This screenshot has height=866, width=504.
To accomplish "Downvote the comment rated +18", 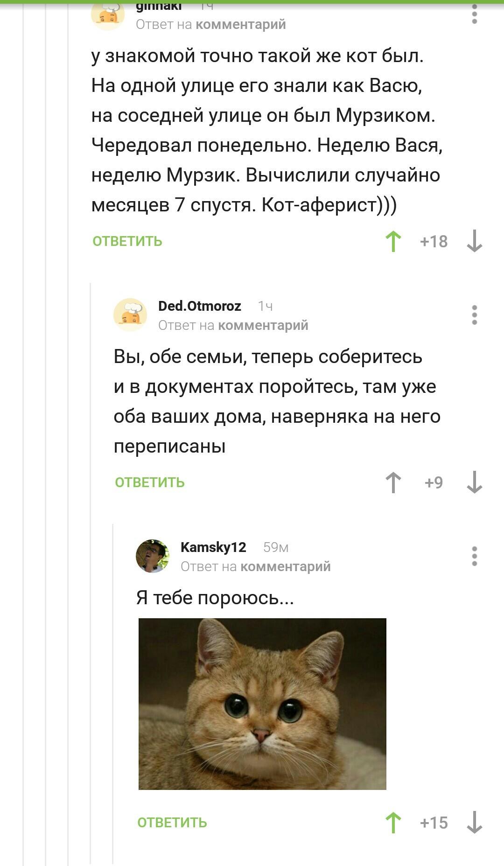I will coord(475,241).
